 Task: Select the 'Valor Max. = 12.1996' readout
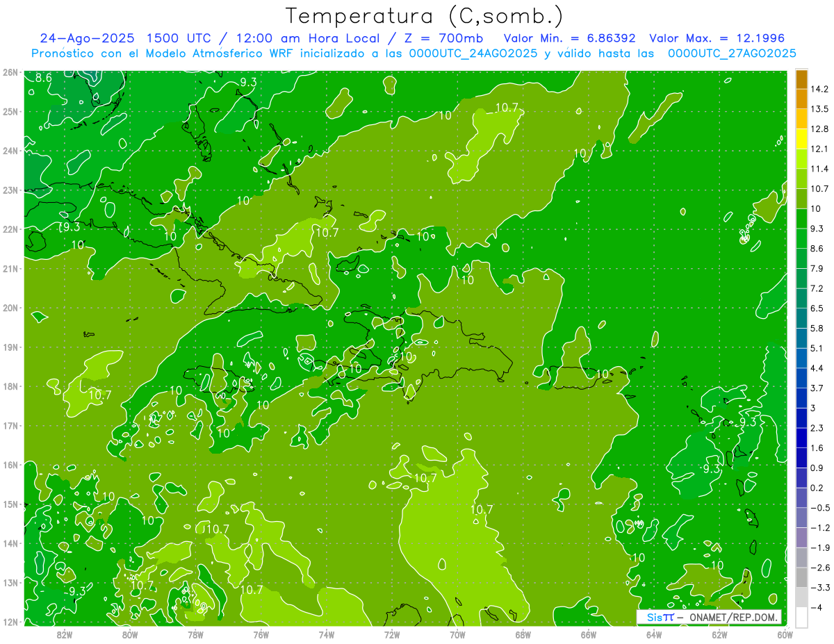(717, 38)
